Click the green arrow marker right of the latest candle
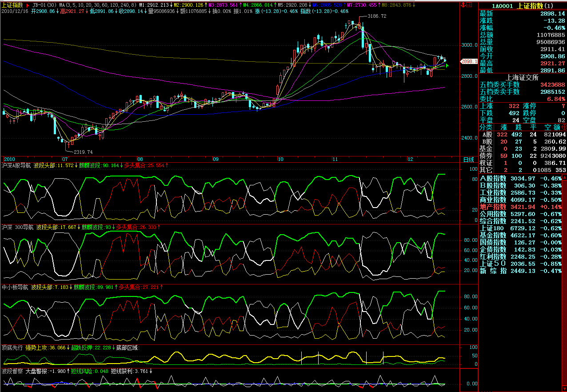This screenshot has height=392, width=567. 448,66
